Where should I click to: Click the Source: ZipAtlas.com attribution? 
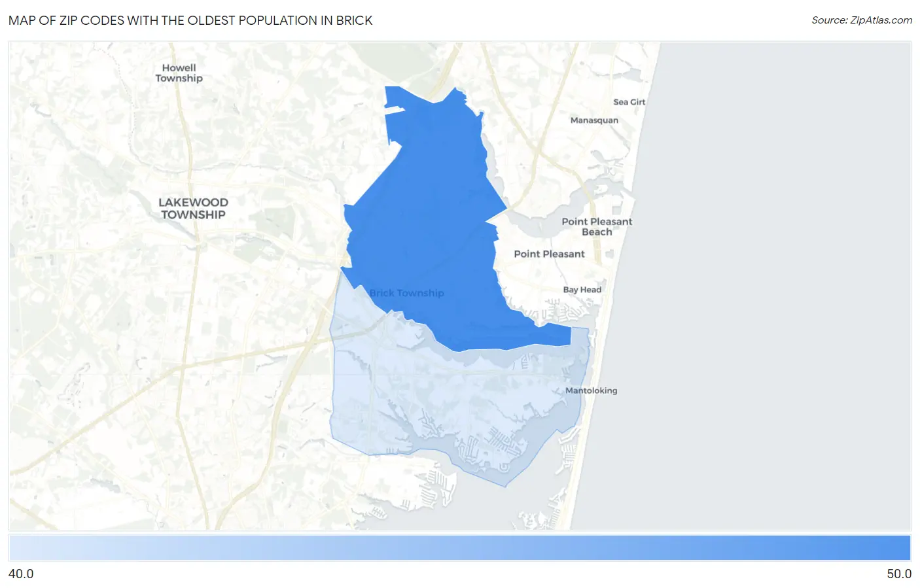coord(862,20)
